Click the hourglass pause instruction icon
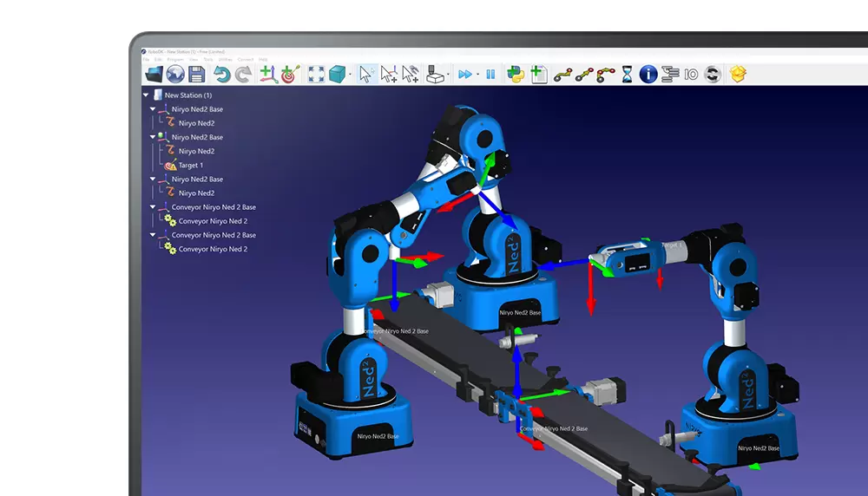 coord(627,75)
